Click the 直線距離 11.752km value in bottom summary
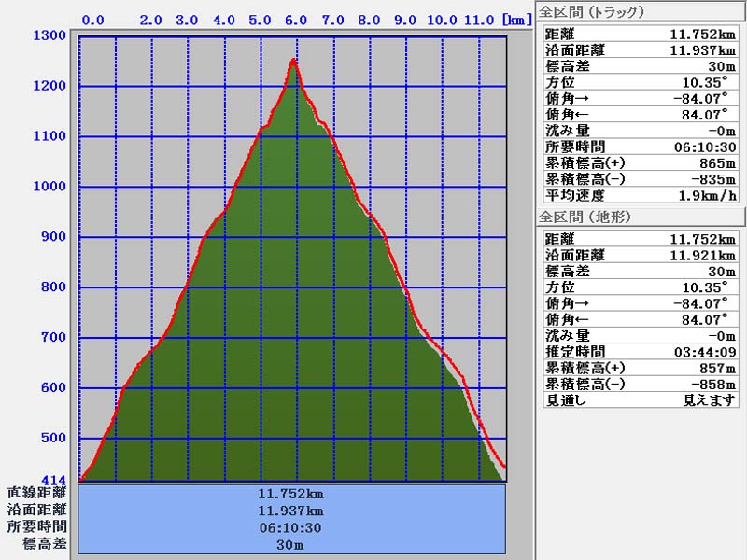 (x=290, y=494)
